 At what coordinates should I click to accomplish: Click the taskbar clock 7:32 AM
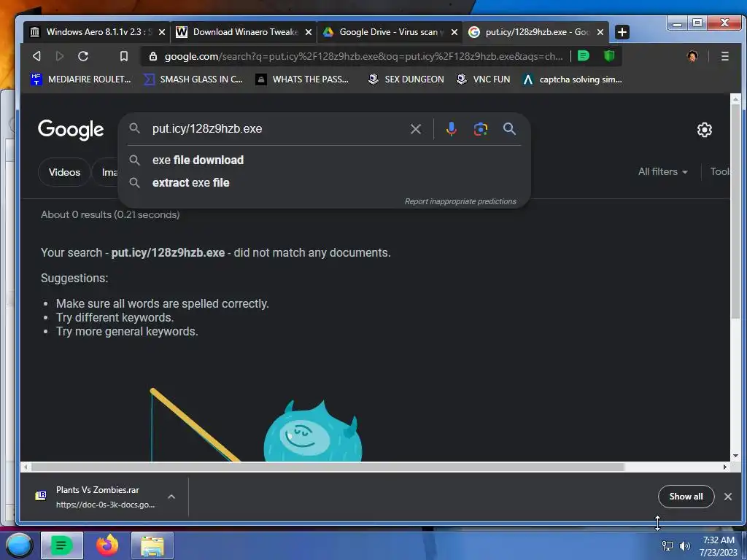click(x=719, y=540)
